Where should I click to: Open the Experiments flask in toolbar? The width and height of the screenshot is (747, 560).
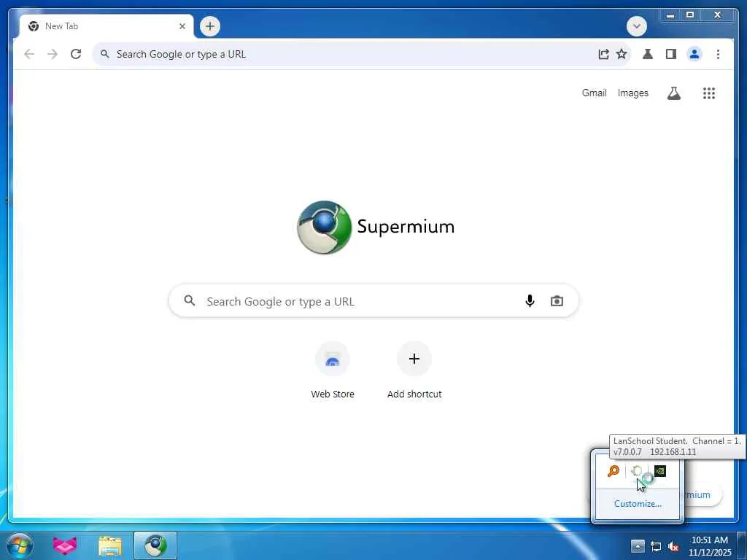click(648, 54)
